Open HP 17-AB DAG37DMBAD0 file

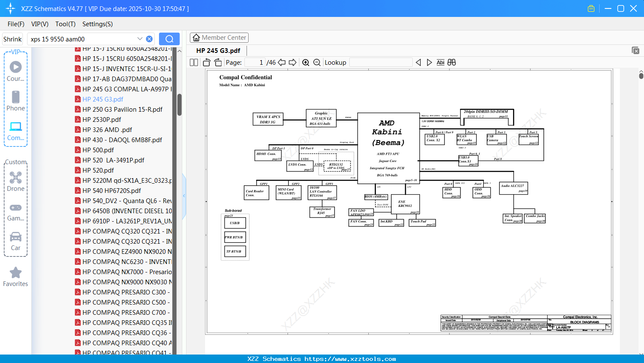[123, 79]
